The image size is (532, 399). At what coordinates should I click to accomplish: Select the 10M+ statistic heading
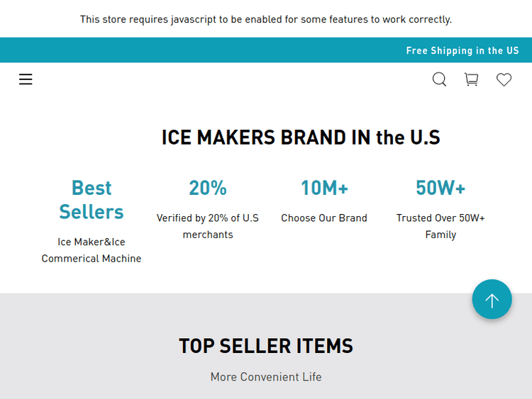click(x=324, y=188)
